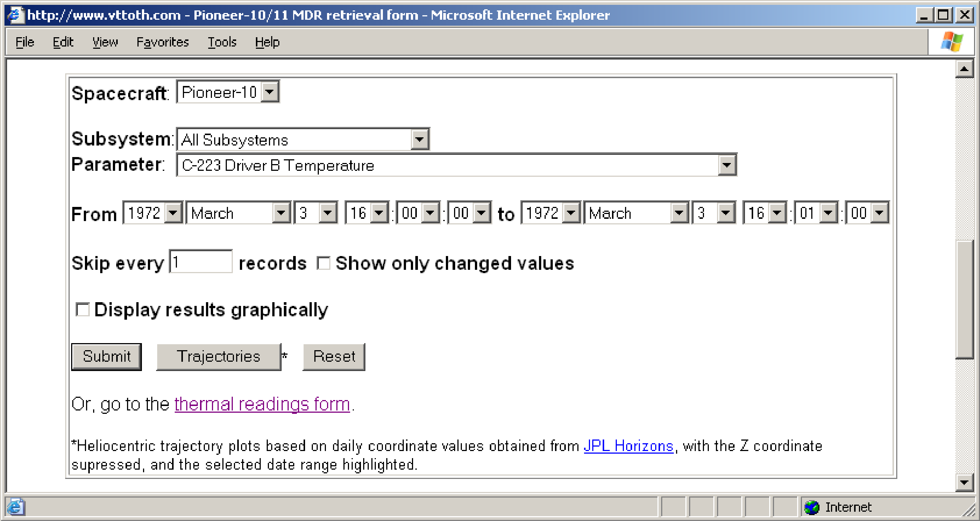
Task: Open the File menu
Action: pyautogui.click(x=25, y=42)
